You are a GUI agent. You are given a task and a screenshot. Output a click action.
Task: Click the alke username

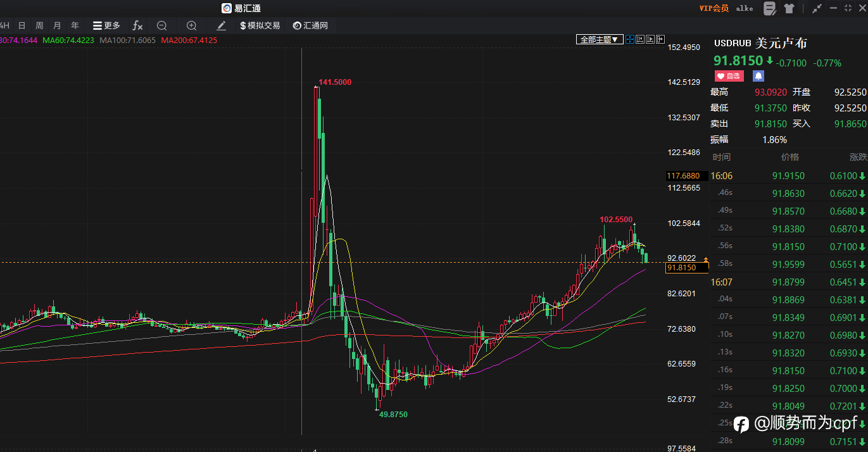(x=745, y=8)
